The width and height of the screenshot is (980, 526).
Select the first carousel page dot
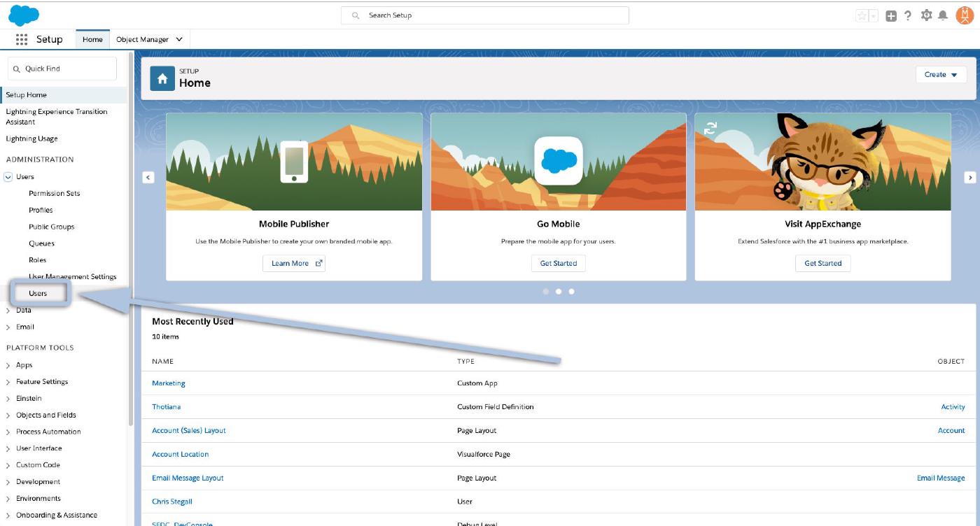[x=545, y=292]
